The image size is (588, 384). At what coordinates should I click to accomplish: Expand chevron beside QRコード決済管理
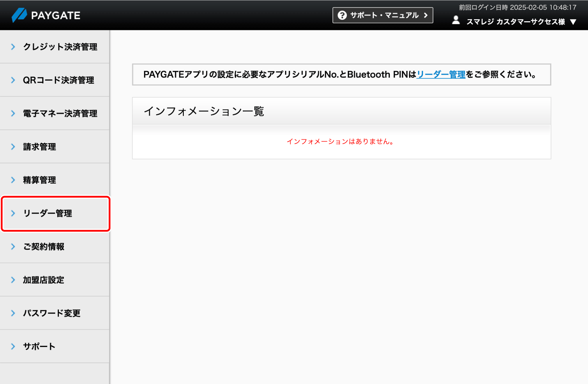(13, 80)
